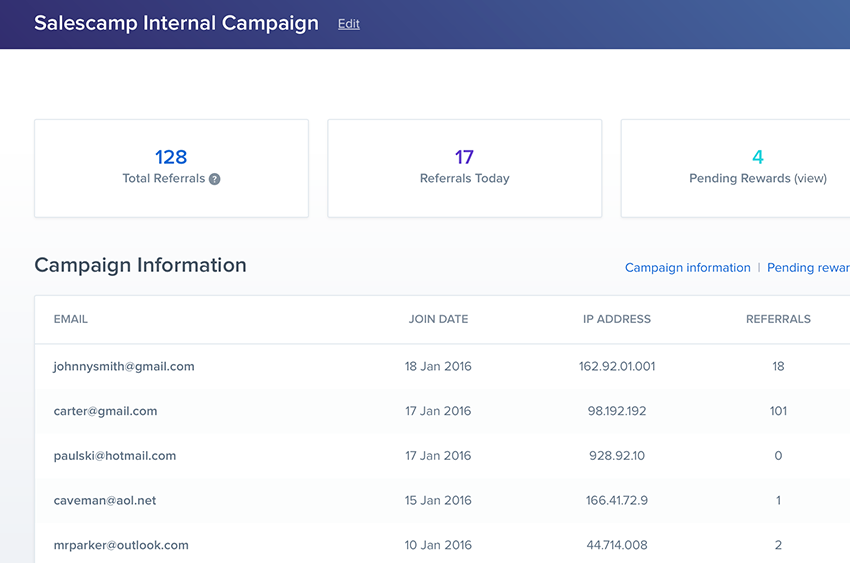
Task: Click the Salescamp Internal Campaign title
Action: pos(176,24)
